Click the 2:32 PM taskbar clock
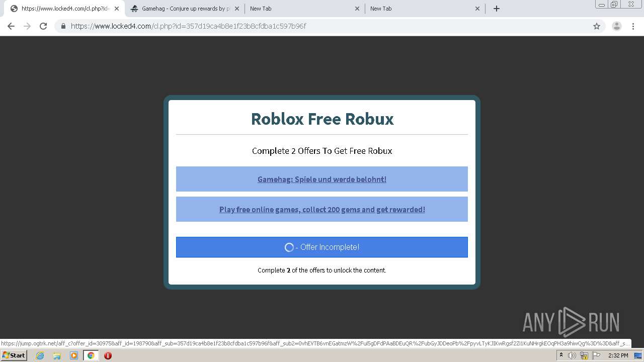 pyautogui.click(x=618, y=355)
